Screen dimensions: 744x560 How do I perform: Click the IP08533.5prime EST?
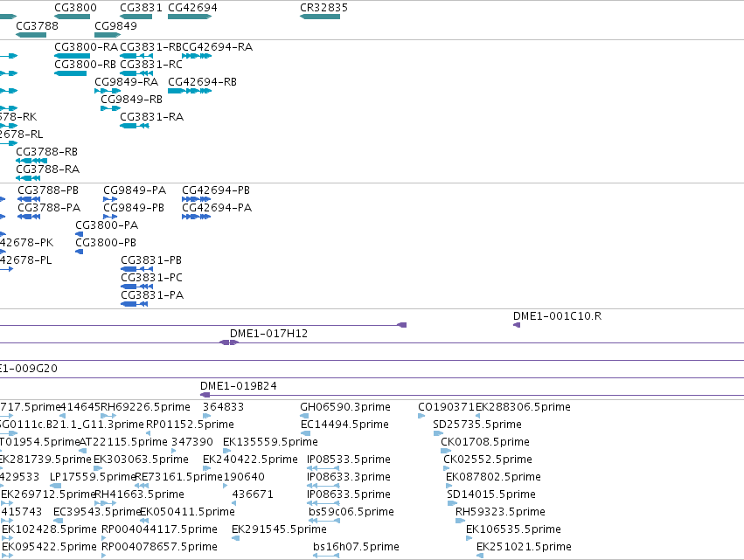coord(323,468)
